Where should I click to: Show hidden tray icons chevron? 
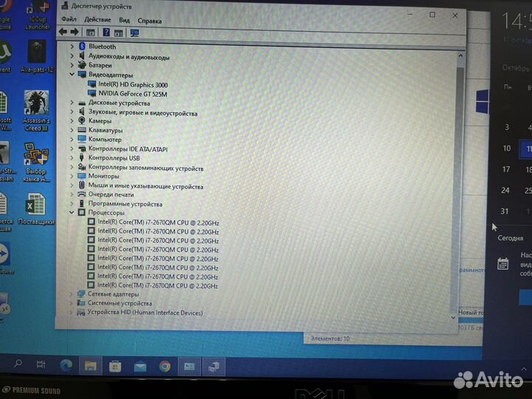[x=524, y=369]
